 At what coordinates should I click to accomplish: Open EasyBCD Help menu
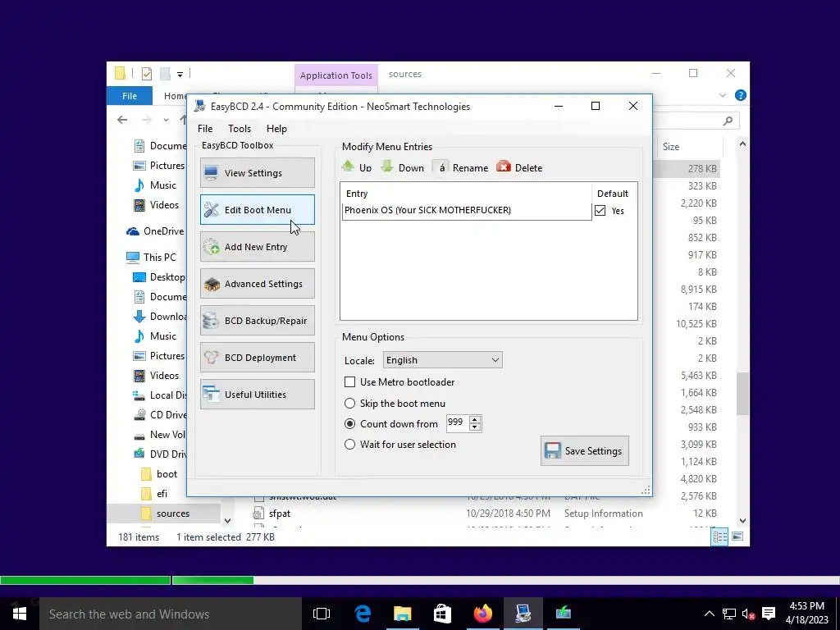point(276,129)
